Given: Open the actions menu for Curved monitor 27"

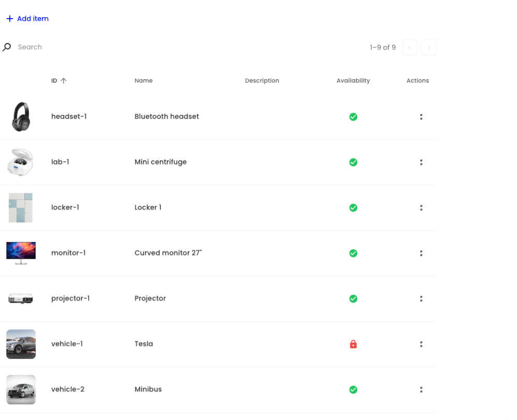Looking at the screenshot, I should 421,253.
